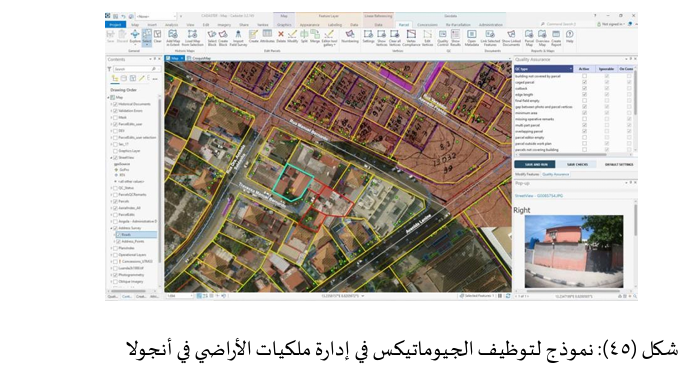
Task: Choose the Merge parcels tool
Action: pos(315,37)
